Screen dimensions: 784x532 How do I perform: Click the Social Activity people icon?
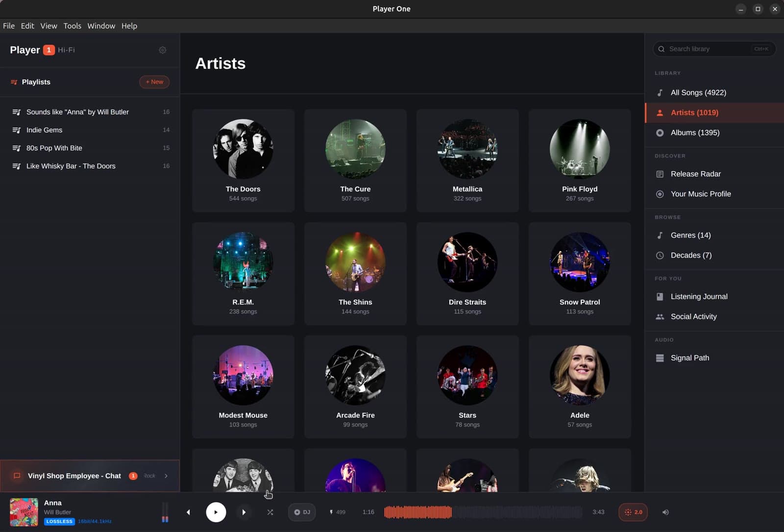coord(660,316)
